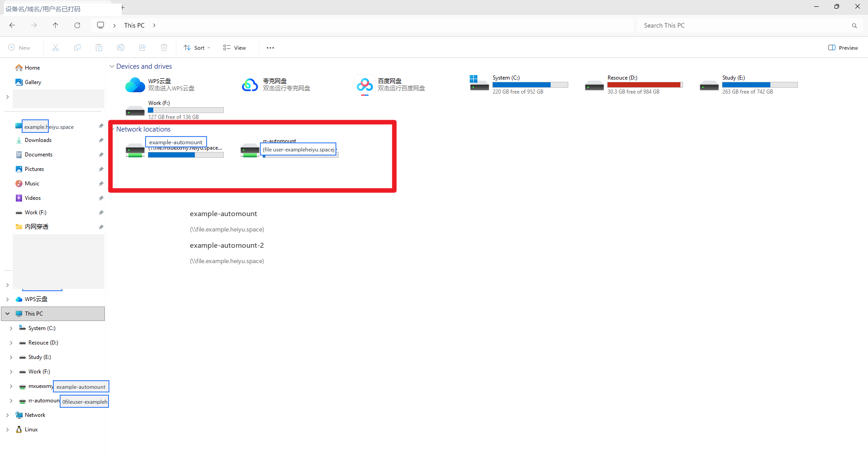Click the Delete trash icon
The image size is (868, 458).
[164, 47]
